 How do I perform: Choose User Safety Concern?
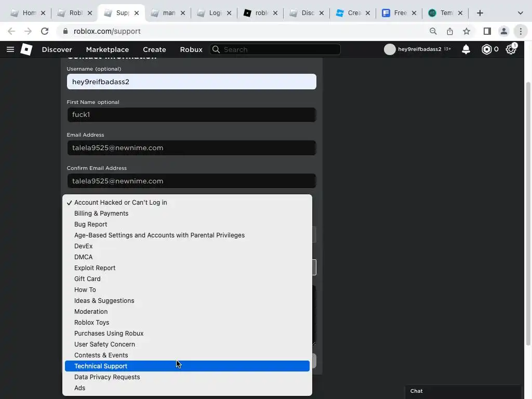187,344
